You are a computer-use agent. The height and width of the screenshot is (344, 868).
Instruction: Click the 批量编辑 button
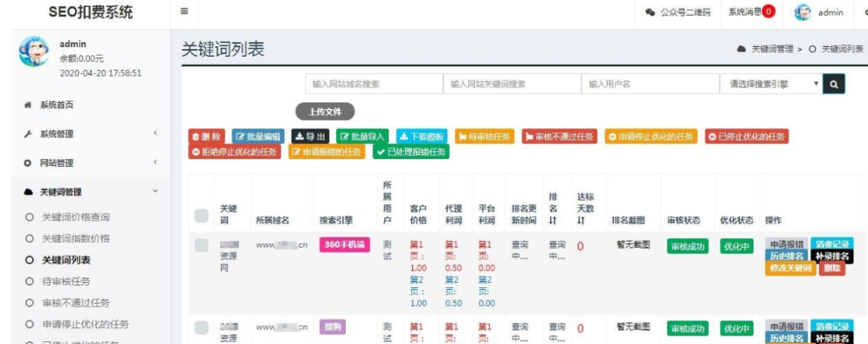coord(258,136)
